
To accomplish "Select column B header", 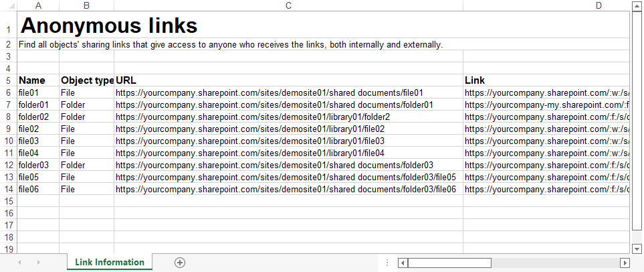I will click(87, 5).
